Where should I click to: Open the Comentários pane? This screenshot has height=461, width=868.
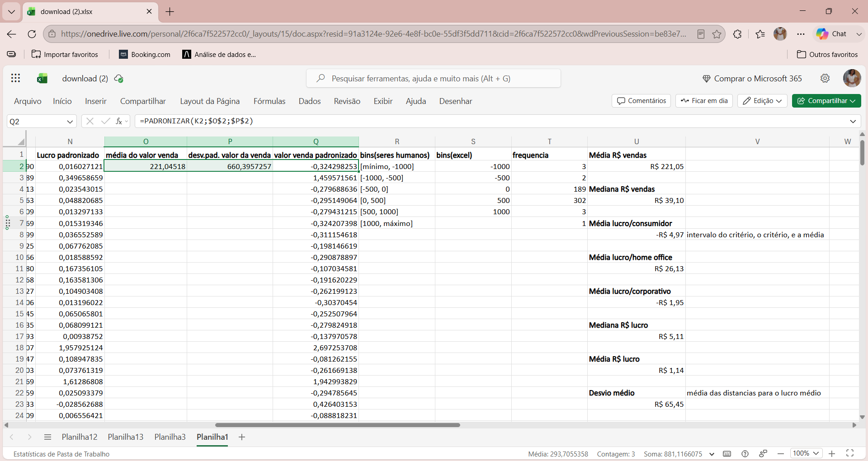(642, 101)
